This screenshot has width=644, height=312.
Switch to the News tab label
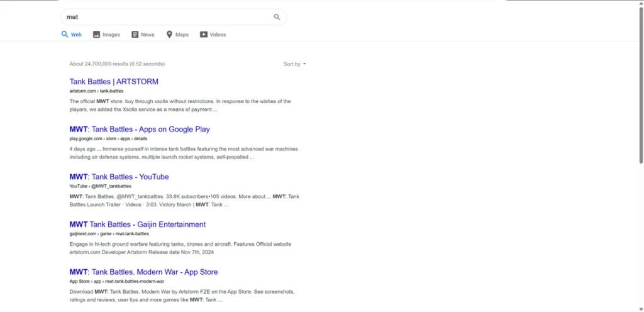click(147, 35)
